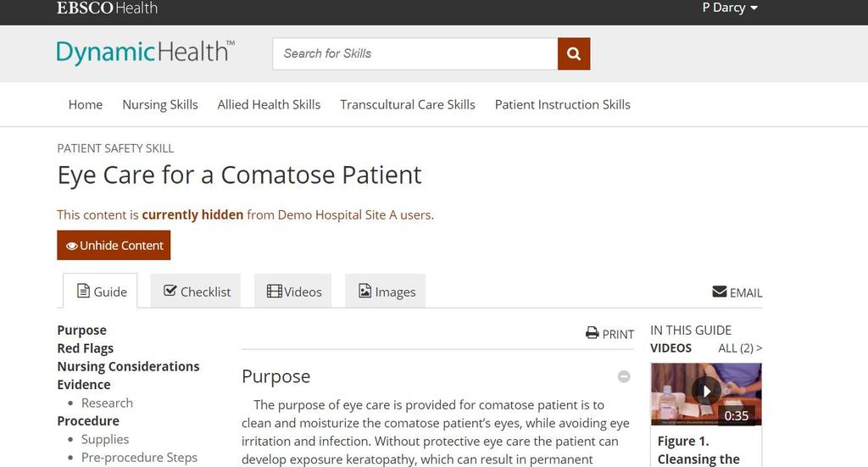Switch to the Checklist tab
The height and width of the screenshot is (467, 868).
point(196,291)
